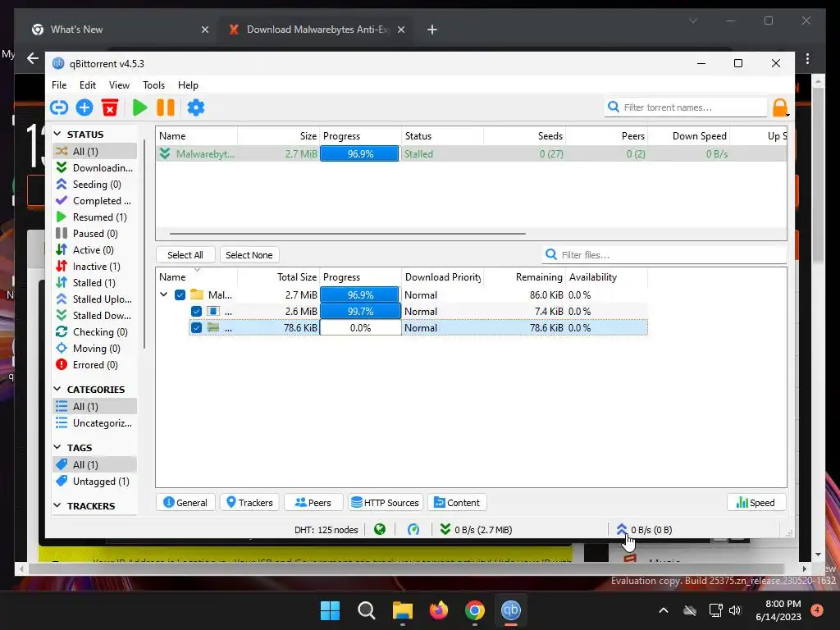
Task: Click the Malwarebyt... torrent's 96.9% progress bar
Action: [x=360, y=153]
